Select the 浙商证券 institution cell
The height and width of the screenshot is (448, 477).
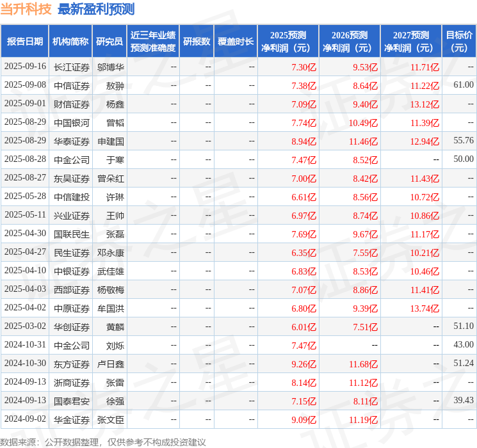pyautogui.click(x=72, y=383)
